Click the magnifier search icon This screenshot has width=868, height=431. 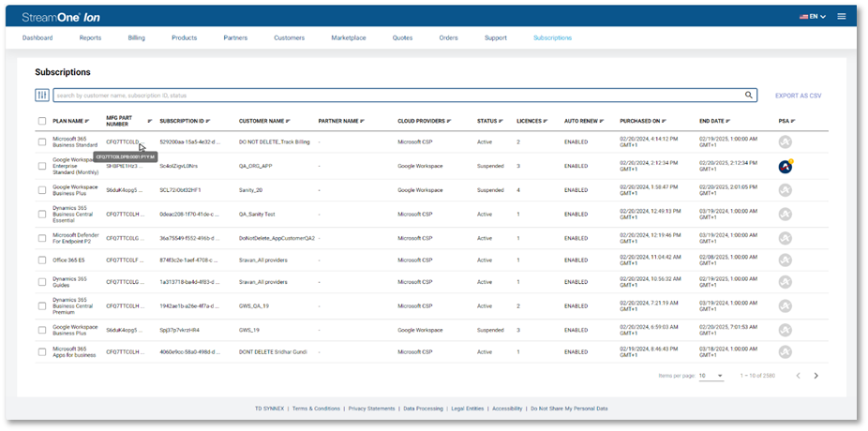748,96
